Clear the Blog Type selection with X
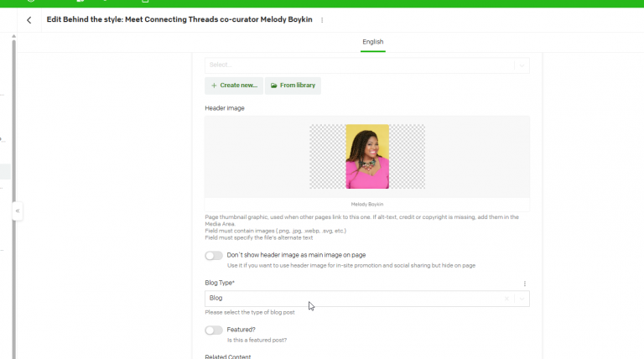 (506, 299)
